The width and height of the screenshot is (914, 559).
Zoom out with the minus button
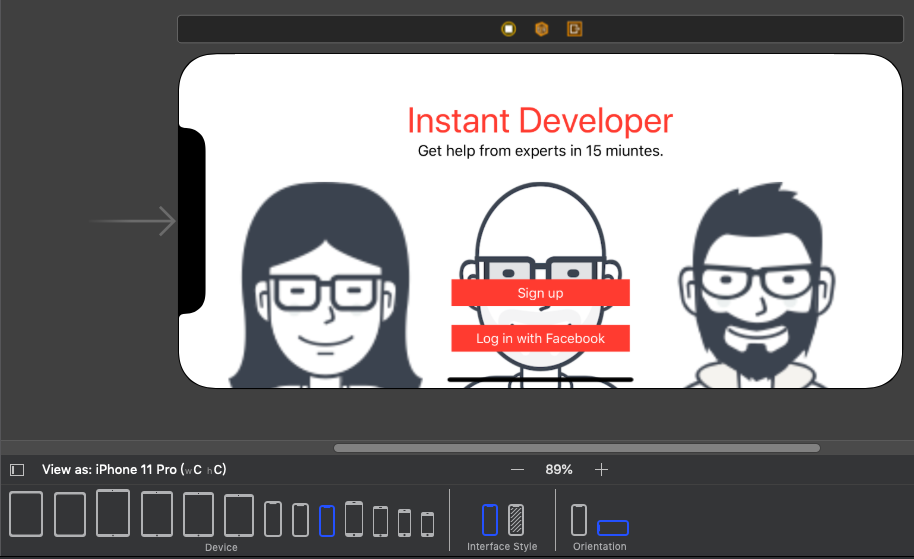tap(517, 469)
